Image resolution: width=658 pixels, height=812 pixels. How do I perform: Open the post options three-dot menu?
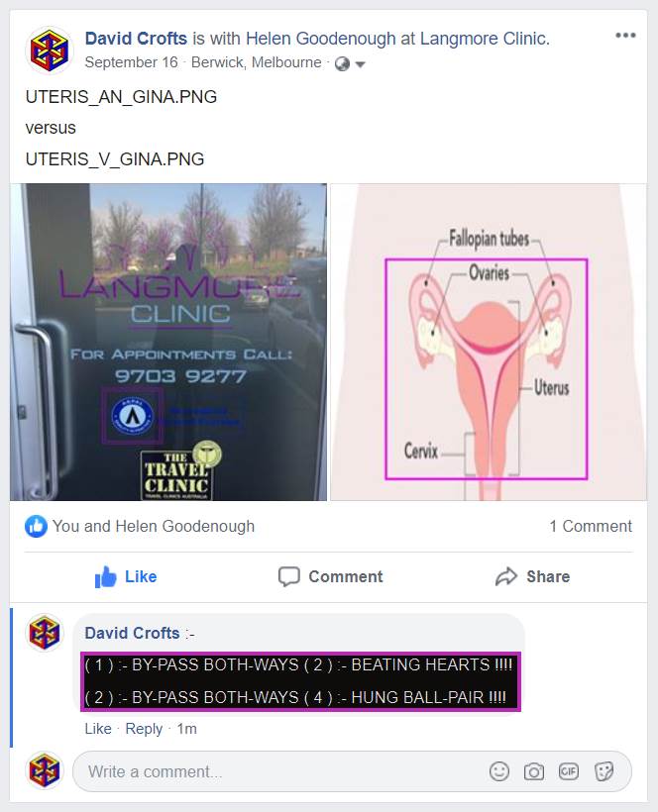[x=625, y=36]
